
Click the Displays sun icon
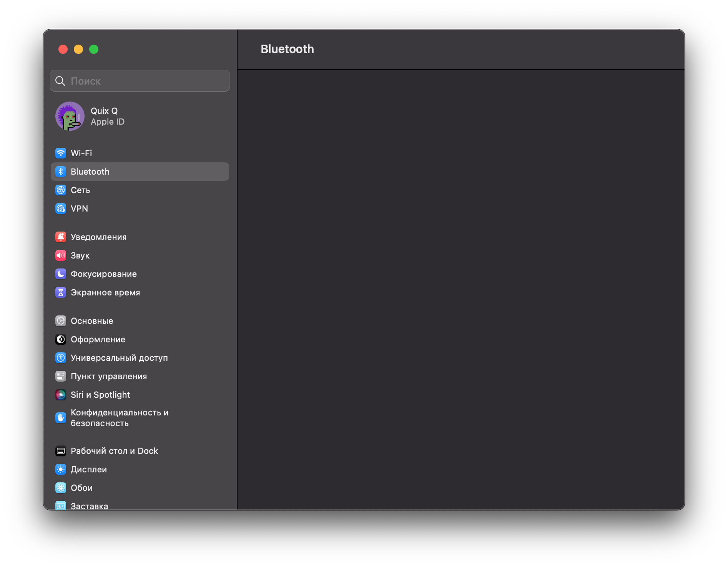tap(61, 469)
